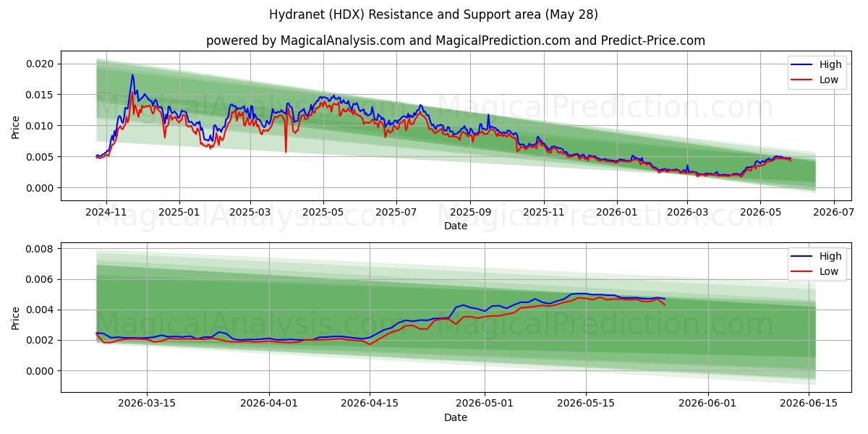The width and height of the screenshot is (868, 434).
Task: Click the '2025-11' x-axis label
Action: 543,213
